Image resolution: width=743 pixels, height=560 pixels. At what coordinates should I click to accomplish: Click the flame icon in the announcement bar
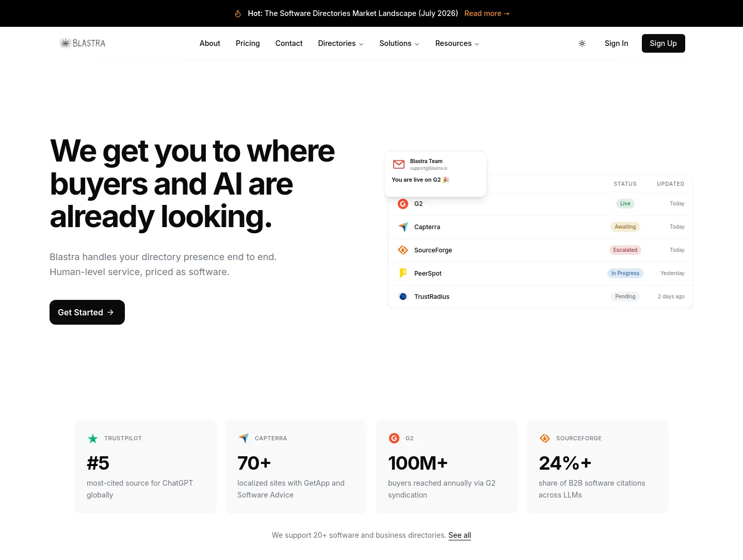[x=238, y=13]
